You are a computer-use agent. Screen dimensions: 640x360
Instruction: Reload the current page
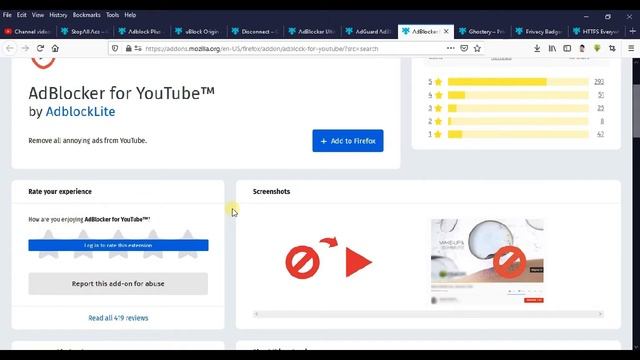(40, 49)
